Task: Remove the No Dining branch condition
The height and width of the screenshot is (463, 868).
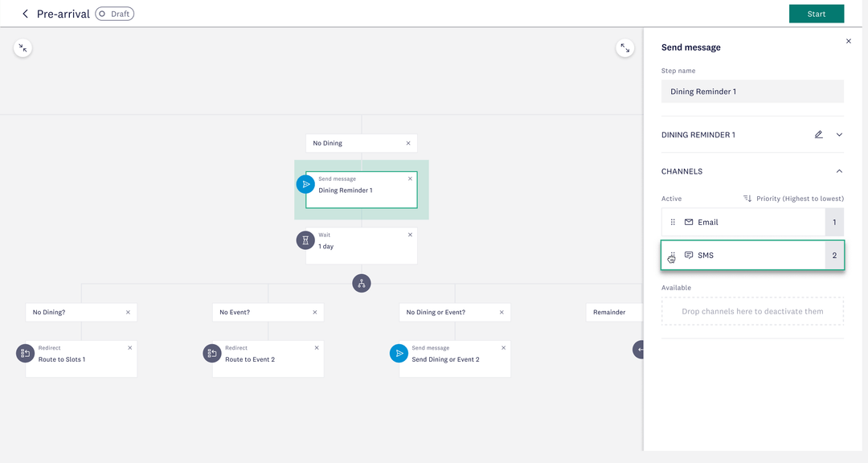Action: [408, 143]
